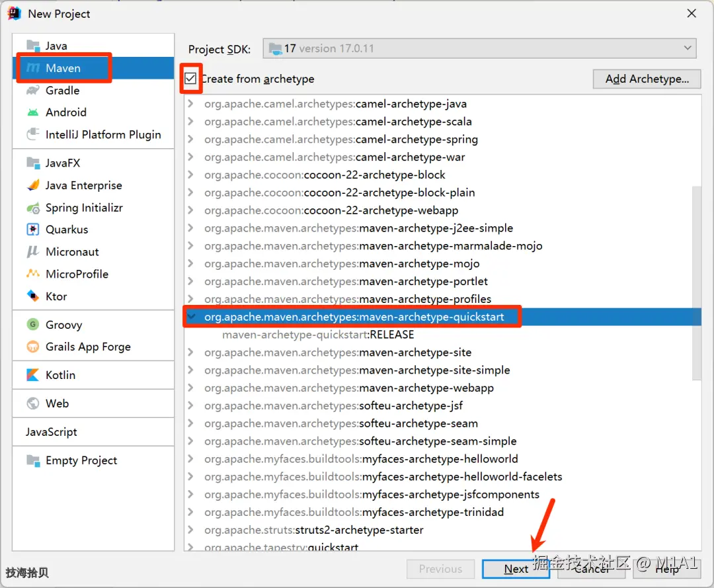Expand softeu-archetype-jsf node

(191, 405)
